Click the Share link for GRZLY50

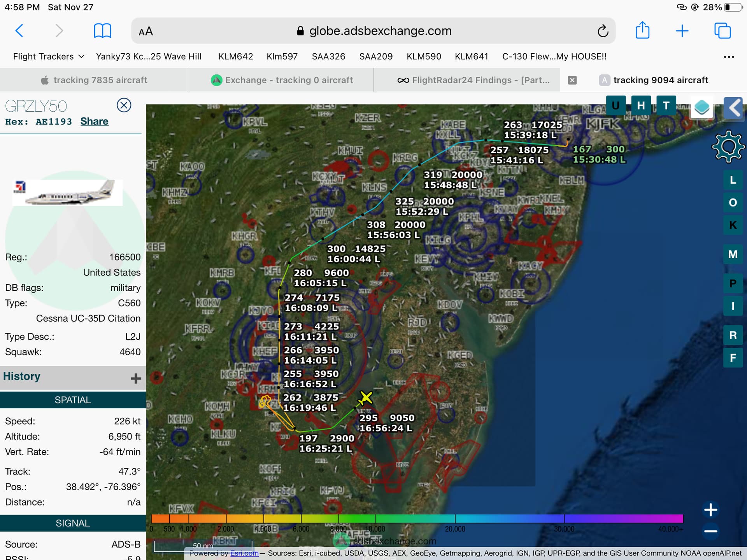point(94,121)
